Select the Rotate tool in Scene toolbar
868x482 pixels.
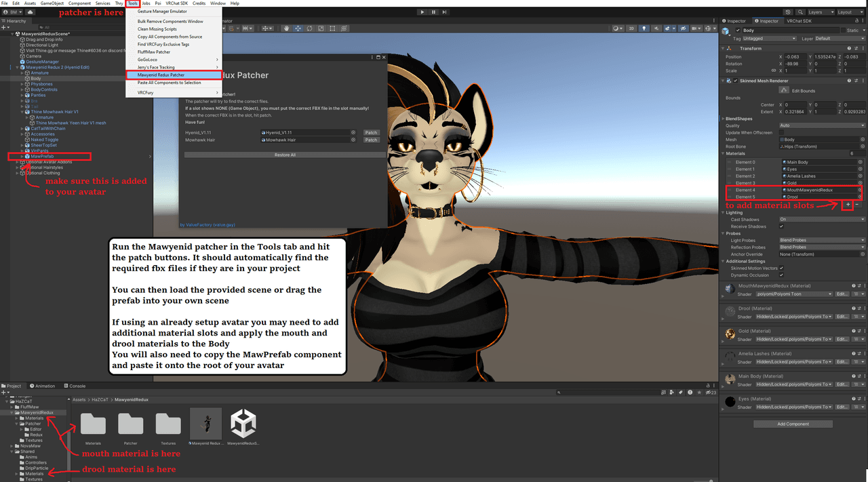(309, 28)
